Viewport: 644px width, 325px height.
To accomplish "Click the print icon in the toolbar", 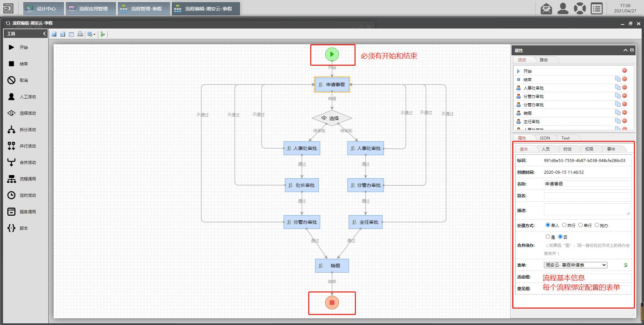I will (80, 34).
